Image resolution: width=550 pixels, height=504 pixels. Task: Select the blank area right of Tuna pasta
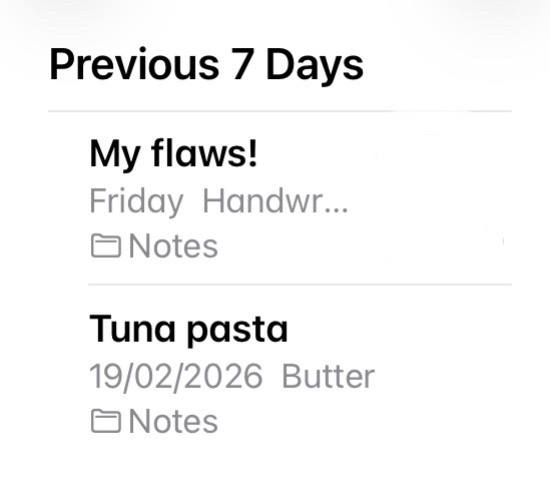coord(400,329)
